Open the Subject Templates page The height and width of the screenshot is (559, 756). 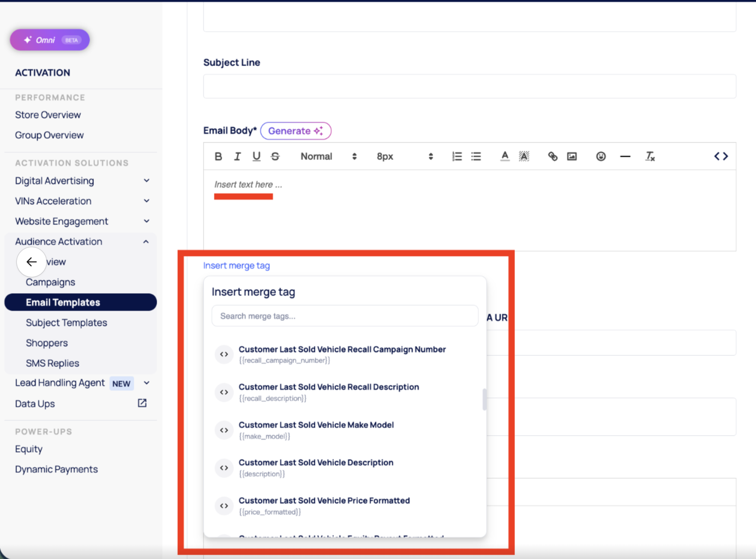(67, 323)
